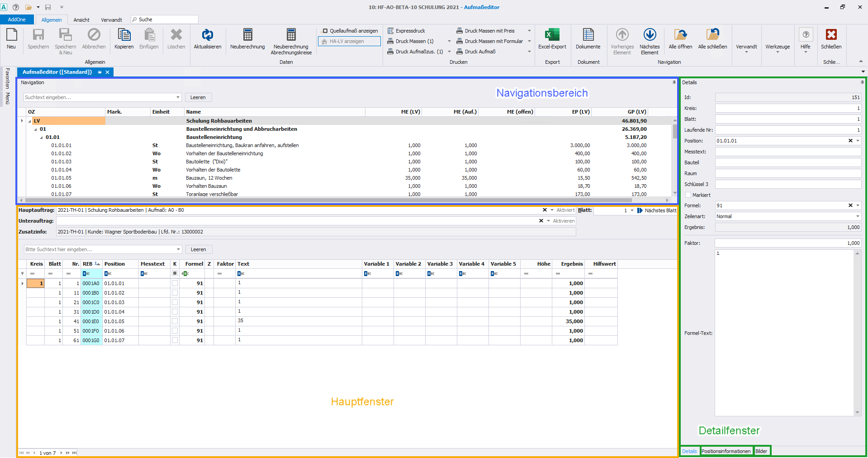Click the Kopieren icon
868x458 pixels.
124,35
